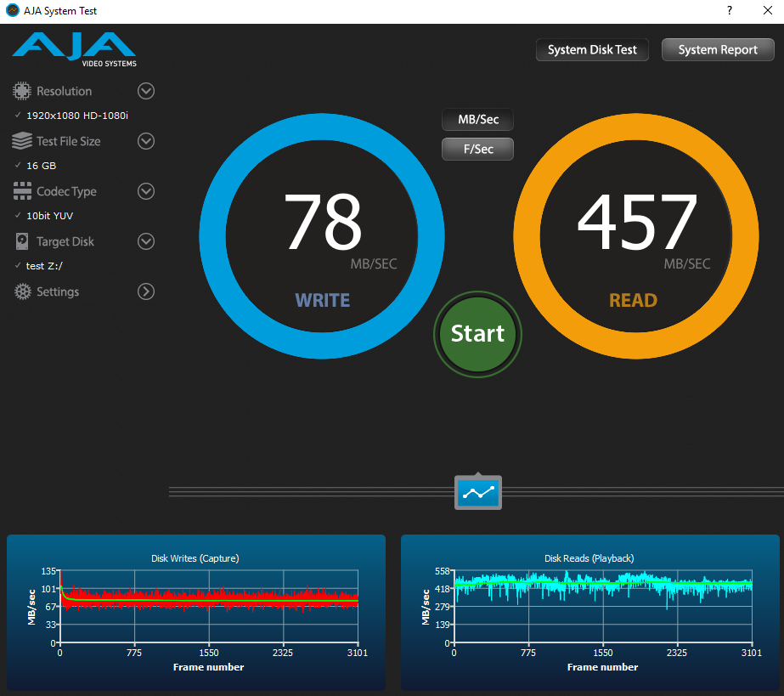Expand the Resolution dropdown arrow

coord(146,91)
